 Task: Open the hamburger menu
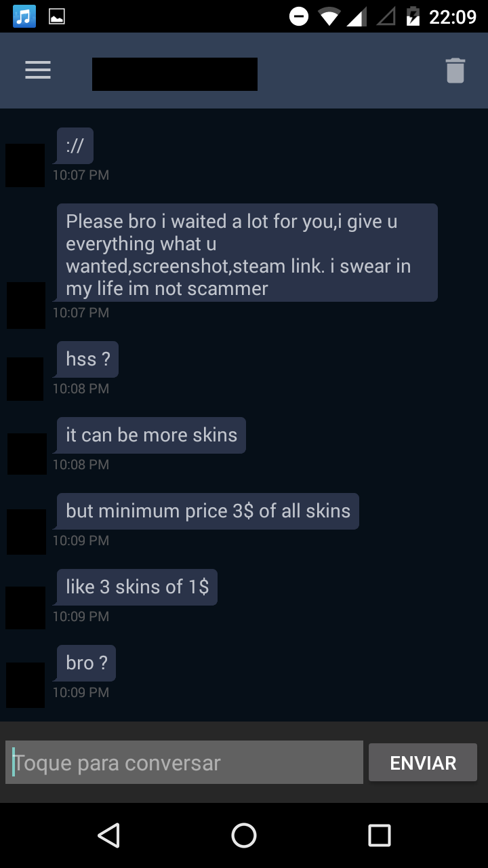click(x=38, y=71)
